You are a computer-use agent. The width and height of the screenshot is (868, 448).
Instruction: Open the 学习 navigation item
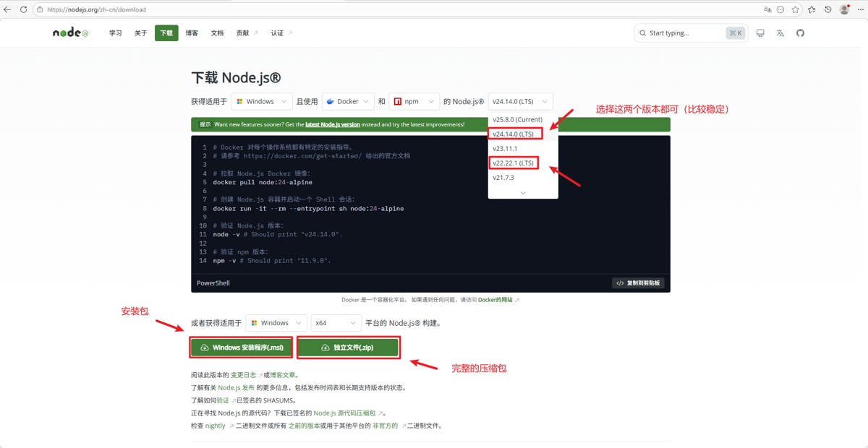tap(116, 33)
